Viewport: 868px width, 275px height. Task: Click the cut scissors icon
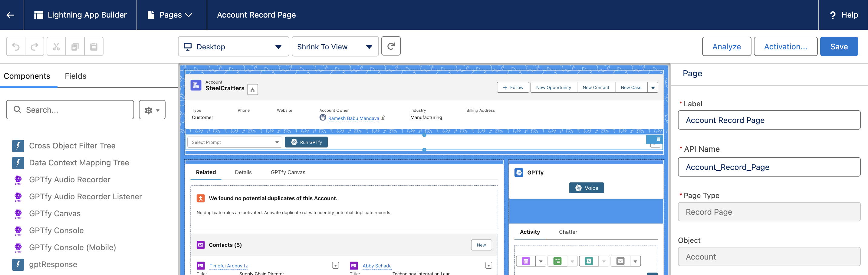pos(56,47)
